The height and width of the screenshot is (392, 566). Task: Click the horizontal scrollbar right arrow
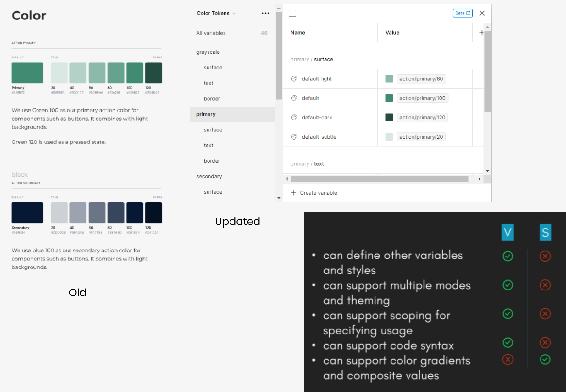[x=479, y=179]
